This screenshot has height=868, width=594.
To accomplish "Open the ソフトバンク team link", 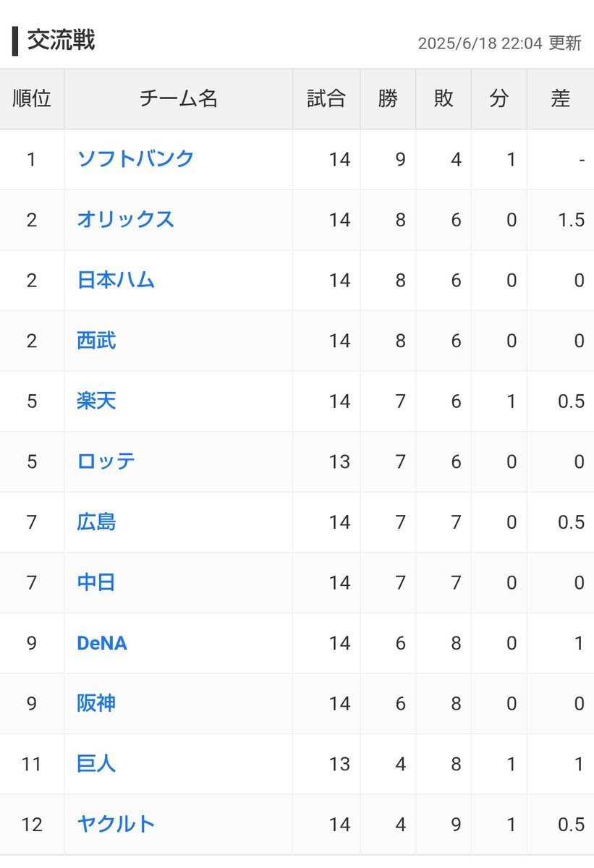I will (135, 159).
